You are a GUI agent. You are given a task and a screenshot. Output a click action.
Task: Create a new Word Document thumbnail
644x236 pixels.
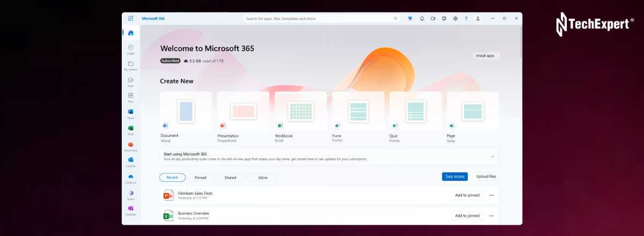[x=186, y=111]
